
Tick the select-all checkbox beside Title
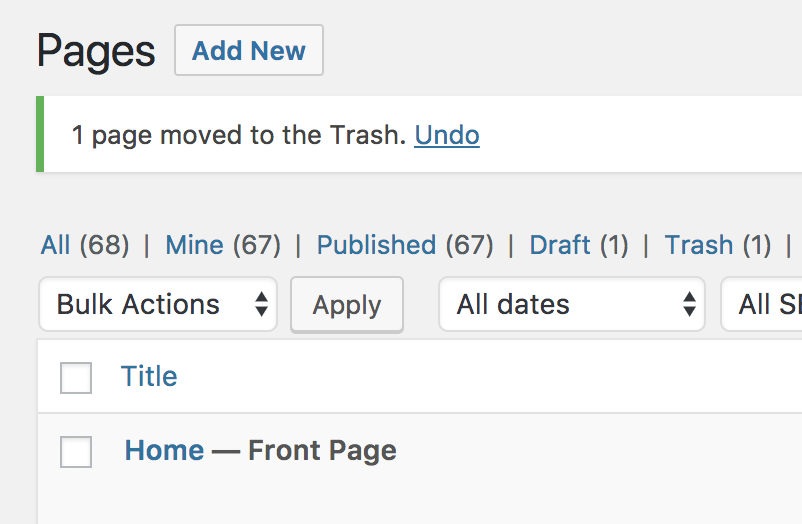pyautogui.click(x=76, y=378)
